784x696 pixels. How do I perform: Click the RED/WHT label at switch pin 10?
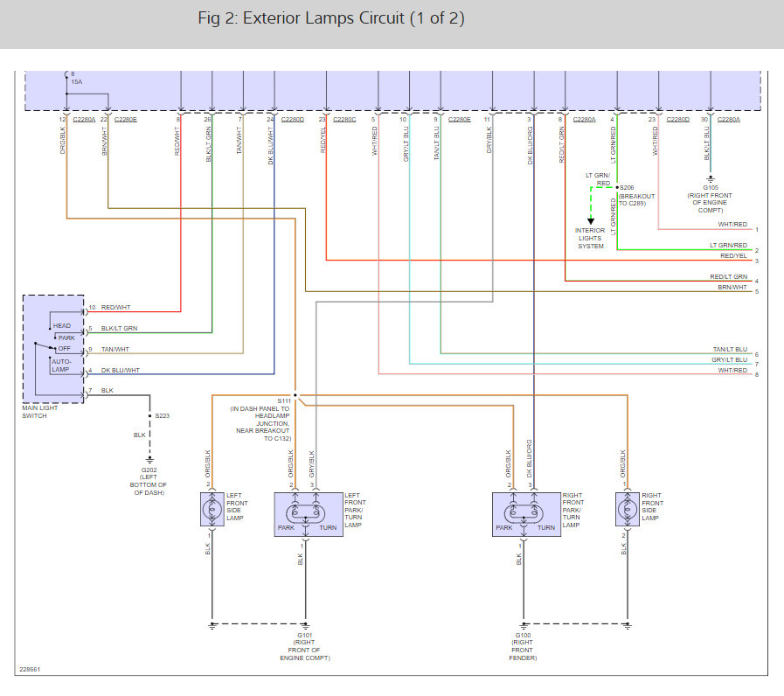coord(116,307)
